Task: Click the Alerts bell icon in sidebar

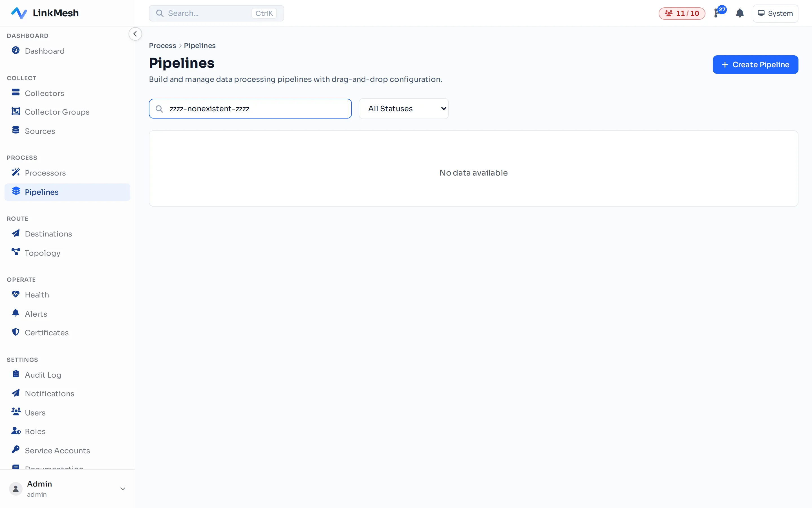Action: pos(16,313)
